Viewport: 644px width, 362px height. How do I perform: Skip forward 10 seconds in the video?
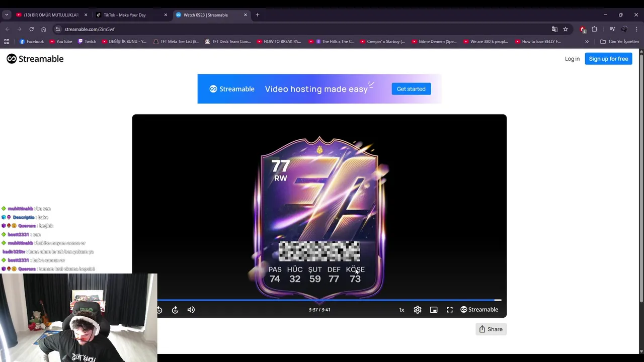(175, 310)
